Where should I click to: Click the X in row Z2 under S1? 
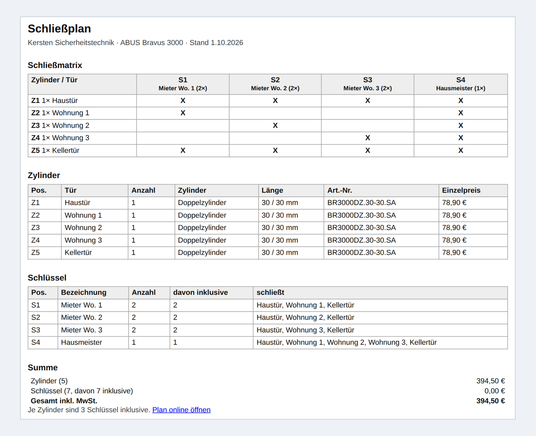183,113
